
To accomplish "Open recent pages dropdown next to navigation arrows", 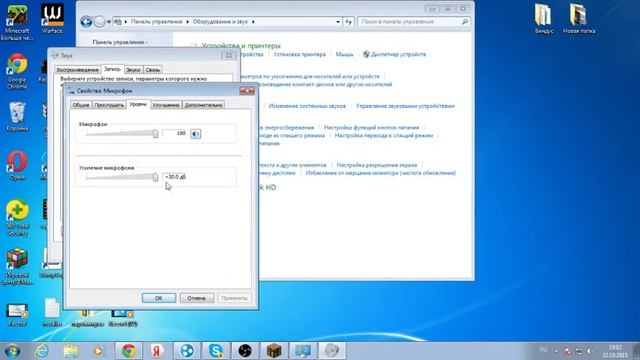I will point(109,22).
